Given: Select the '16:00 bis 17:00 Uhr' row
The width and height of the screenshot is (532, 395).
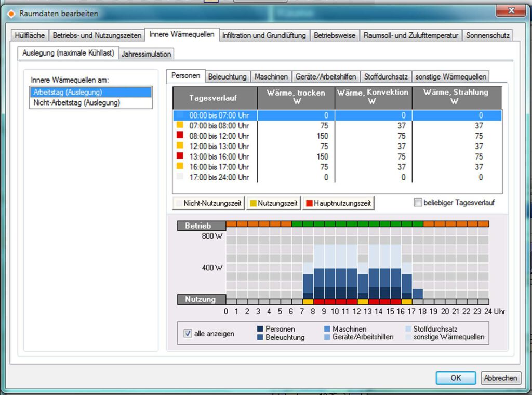Looking at the screenshot, I should (x=337, y=167).
